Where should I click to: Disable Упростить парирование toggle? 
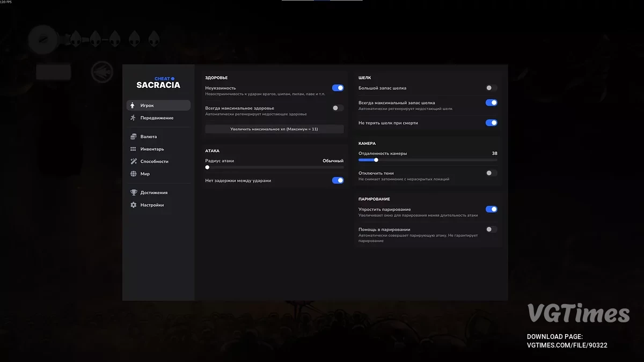[x=491, y=209]
